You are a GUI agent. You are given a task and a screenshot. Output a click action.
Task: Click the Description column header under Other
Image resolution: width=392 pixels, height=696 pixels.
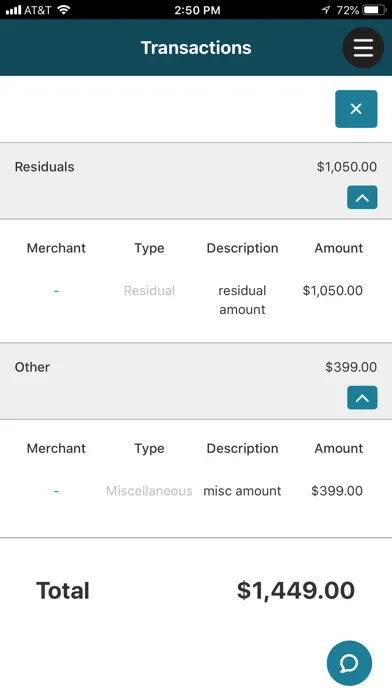coord(242,448)
